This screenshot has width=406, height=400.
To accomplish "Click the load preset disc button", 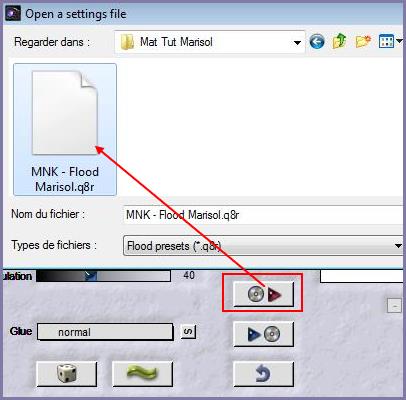I will 264,294.
